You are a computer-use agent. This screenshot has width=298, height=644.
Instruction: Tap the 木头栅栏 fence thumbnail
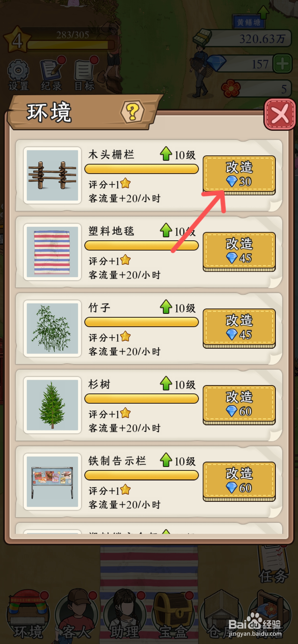[x=52, y=175]
